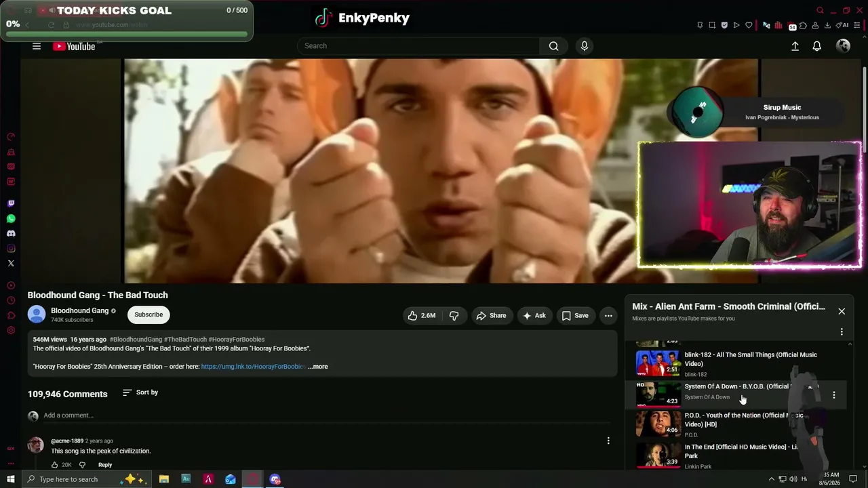Open Instagram in the browser sidebar

(x=11, y=249)
